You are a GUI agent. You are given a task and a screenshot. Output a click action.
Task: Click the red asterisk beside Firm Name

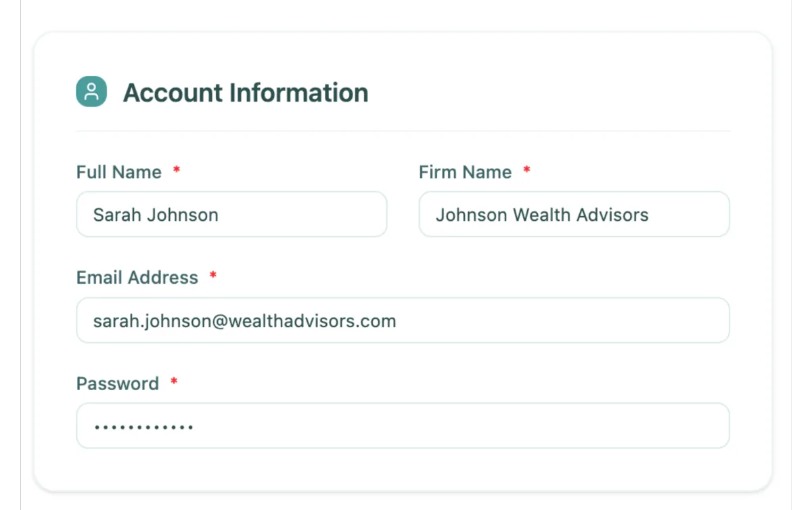point(526,171)
